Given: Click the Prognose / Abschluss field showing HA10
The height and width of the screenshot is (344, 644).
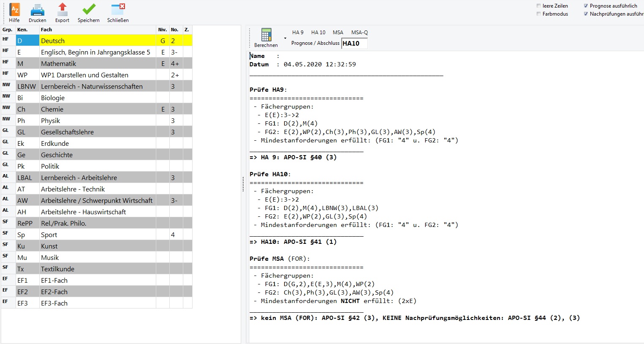Looking at the screenshot, I should click(x=354, y=43).
